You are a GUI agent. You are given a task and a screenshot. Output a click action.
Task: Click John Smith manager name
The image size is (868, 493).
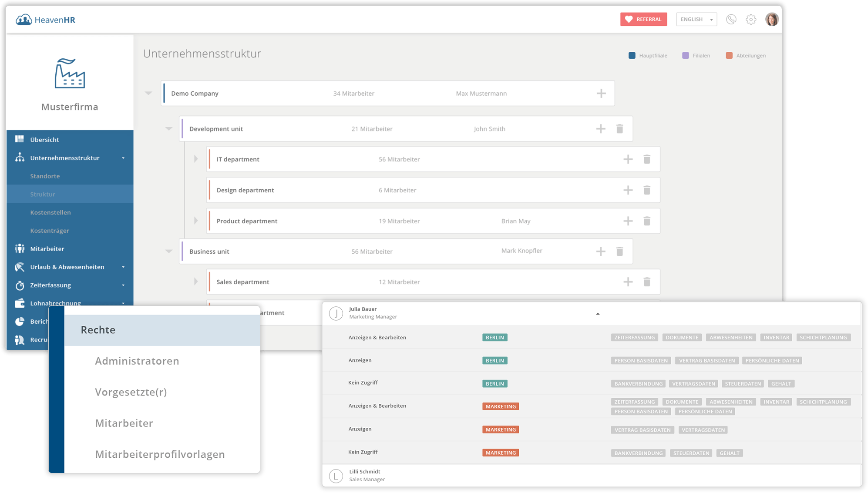coord(489,129)
